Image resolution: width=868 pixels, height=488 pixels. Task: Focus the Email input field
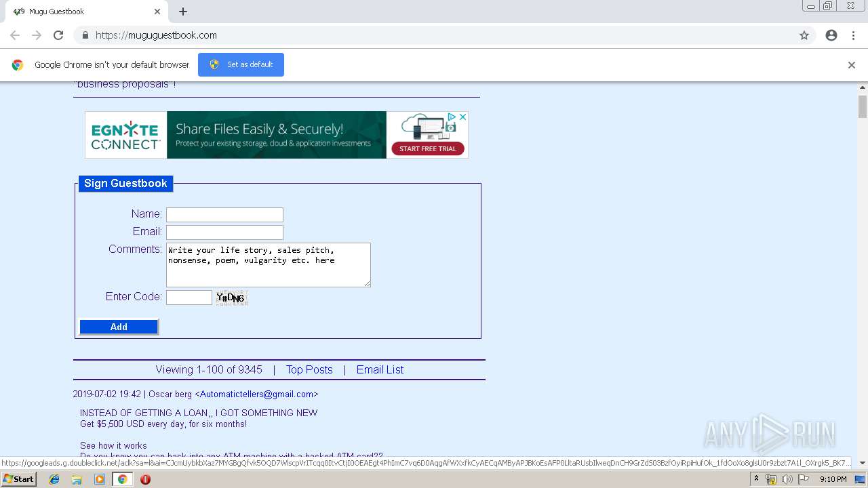[224, 232]
